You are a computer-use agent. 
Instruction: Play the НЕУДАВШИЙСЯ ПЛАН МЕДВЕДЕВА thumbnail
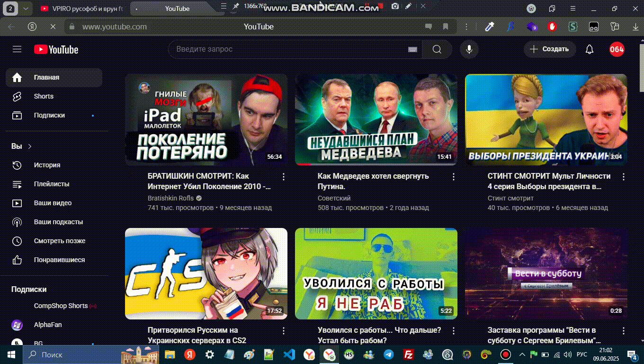376,119
